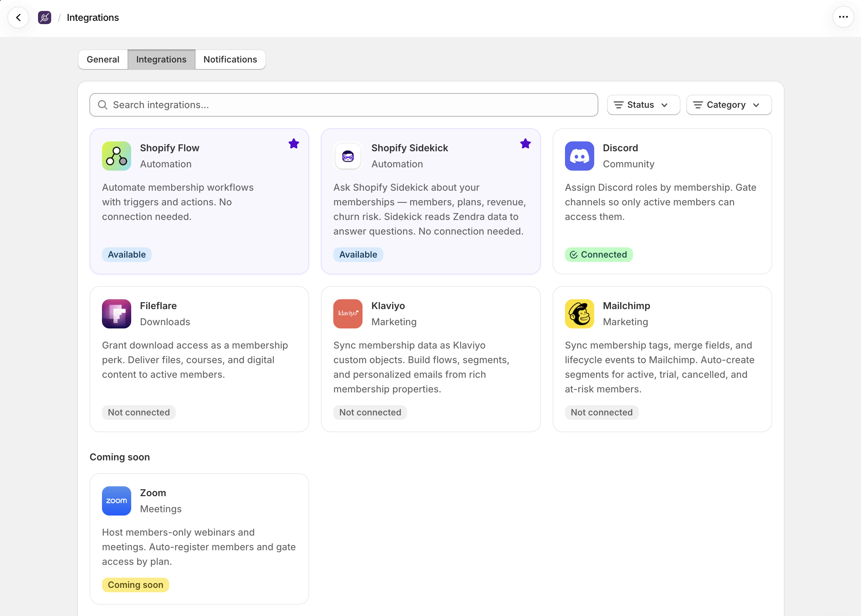Click the Discord logo icon
The image size is (861, 616).
(x=579, y=156)
